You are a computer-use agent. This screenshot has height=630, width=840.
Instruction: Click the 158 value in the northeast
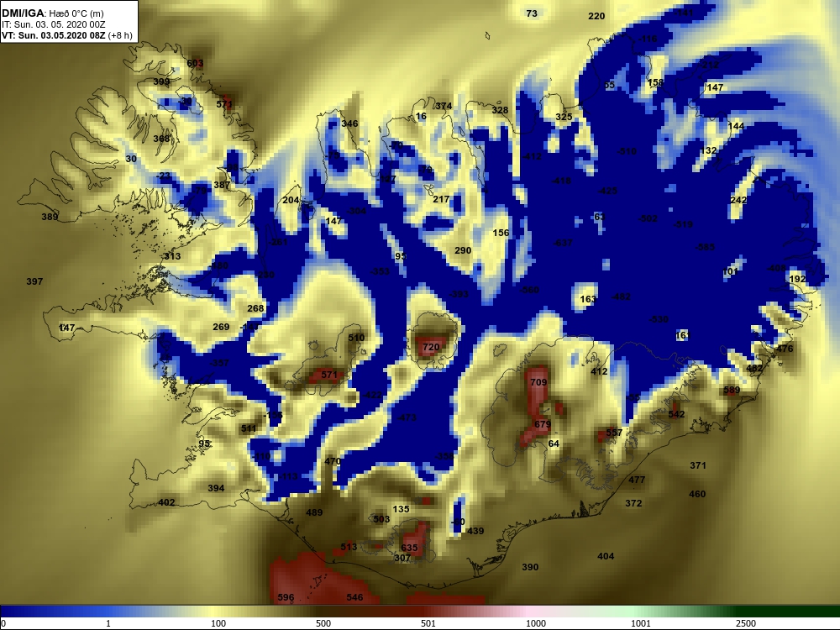656,82
